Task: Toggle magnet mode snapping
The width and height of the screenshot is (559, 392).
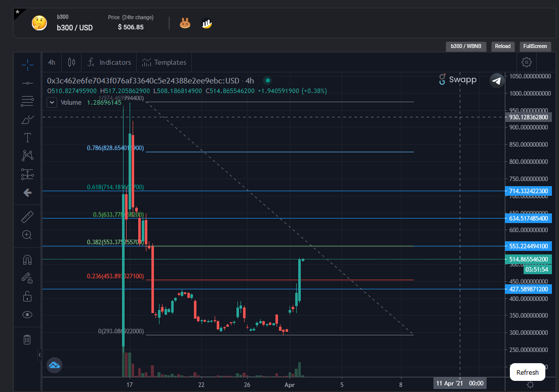Action: point(27,260)
